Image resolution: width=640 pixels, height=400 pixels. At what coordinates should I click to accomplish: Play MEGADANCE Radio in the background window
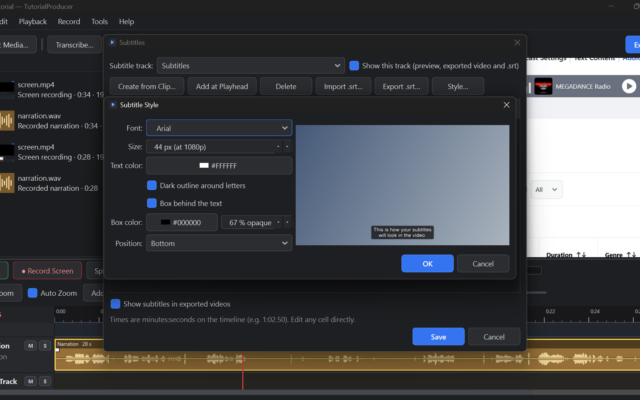629,86
